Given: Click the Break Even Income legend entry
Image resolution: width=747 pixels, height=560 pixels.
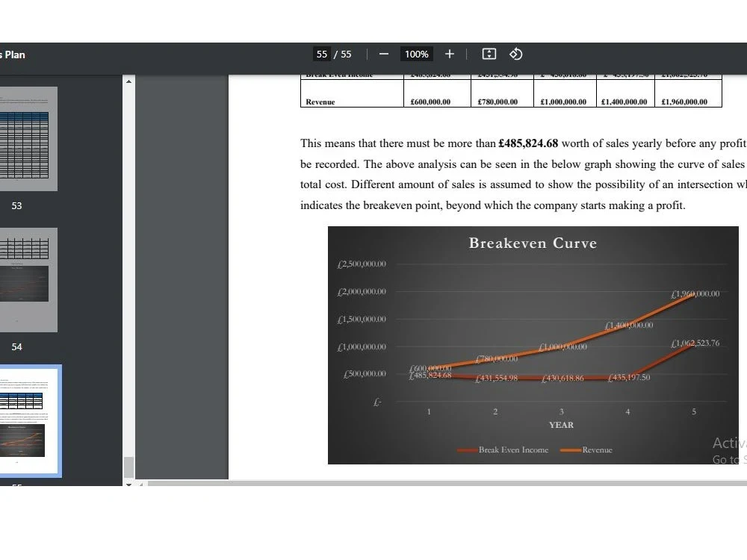Looking at the screenshot, I should click(503, 450).
